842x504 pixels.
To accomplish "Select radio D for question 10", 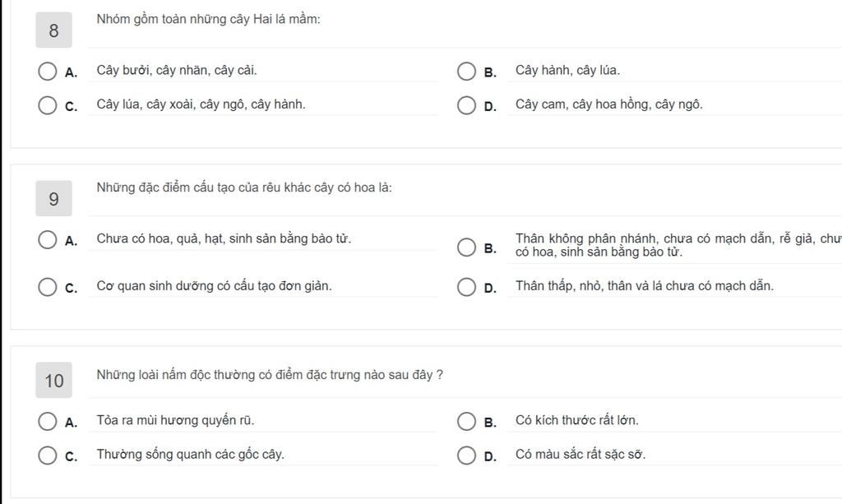I will pyautogui.click(x=467, y=455).
